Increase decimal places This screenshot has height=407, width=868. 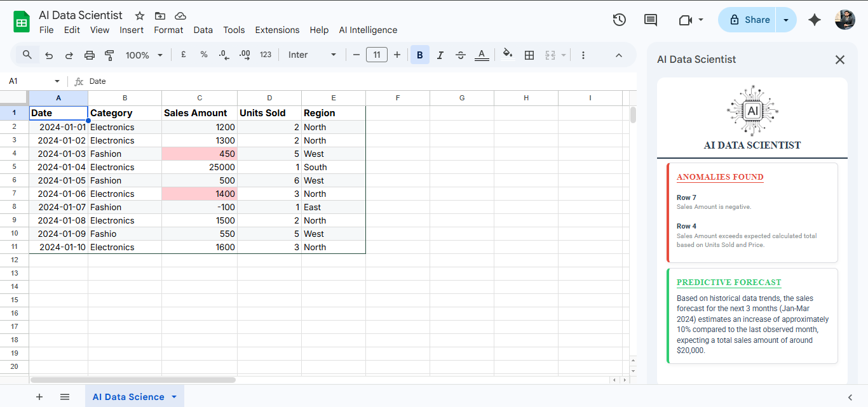click(244, 55)
